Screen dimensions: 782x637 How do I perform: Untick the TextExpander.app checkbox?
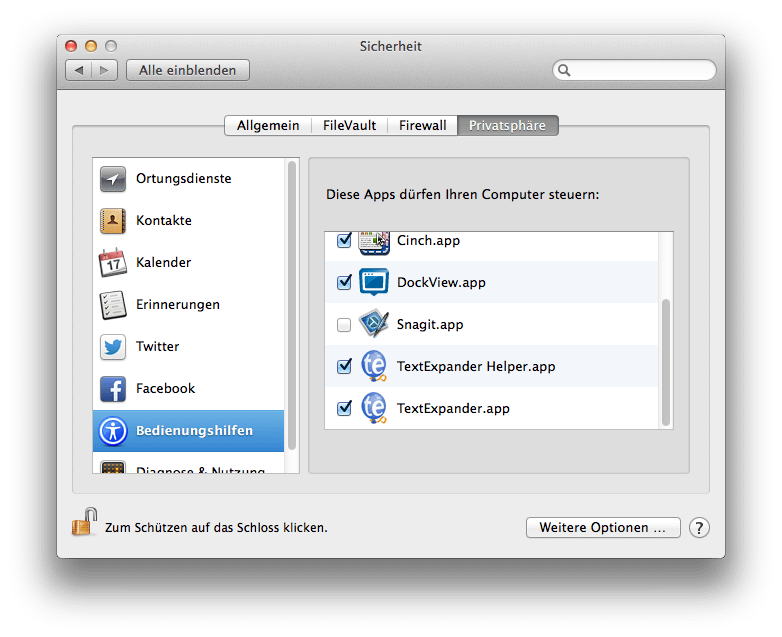coord(344,409)
